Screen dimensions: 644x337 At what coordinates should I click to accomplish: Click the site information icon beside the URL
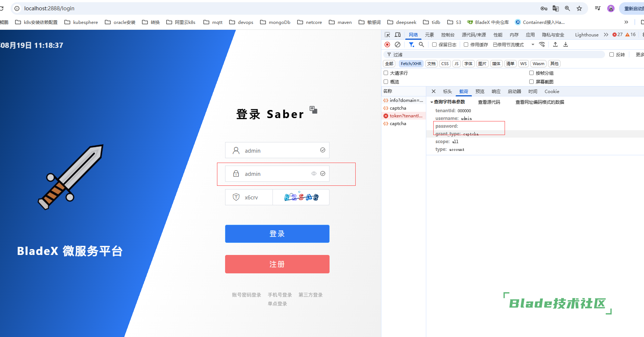click(x=17, y=8)
